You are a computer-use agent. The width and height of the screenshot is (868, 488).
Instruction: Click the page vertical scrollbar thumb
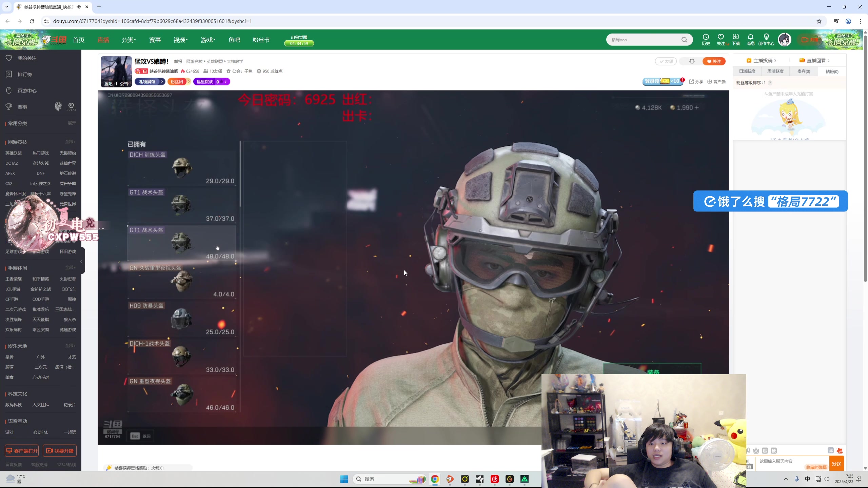tap(865, 159)
